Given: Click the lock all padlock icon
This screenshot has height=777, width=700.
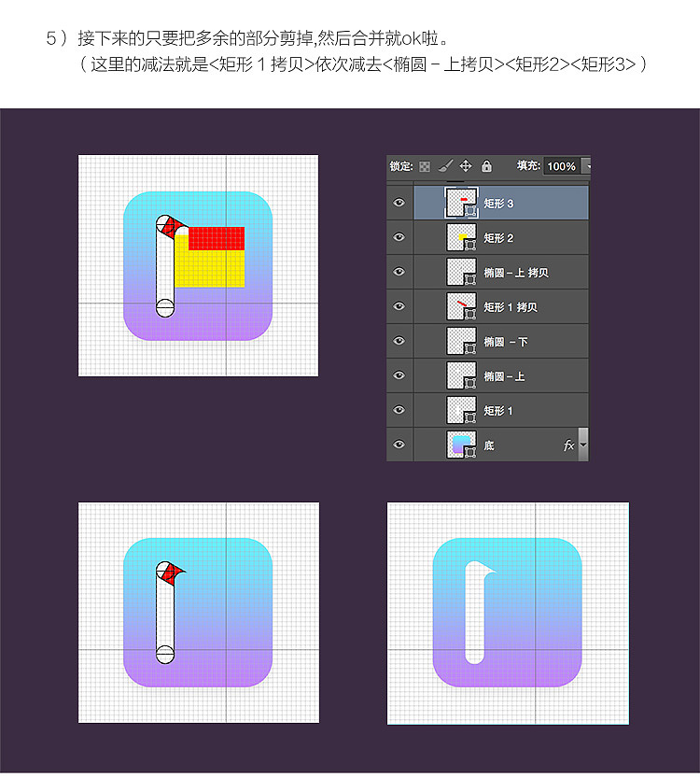Looking at the screenshot, I should (486, 166).
